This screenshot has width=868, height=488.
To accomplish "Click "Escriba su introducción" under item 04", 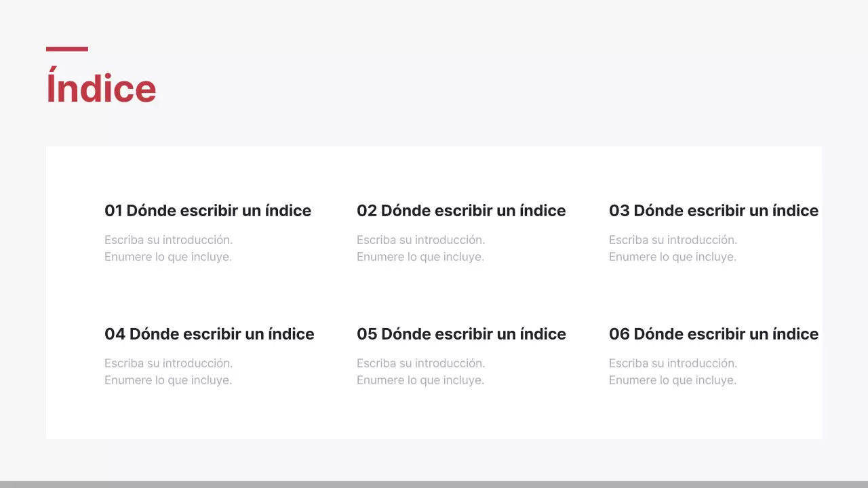I will coord(168,363).
